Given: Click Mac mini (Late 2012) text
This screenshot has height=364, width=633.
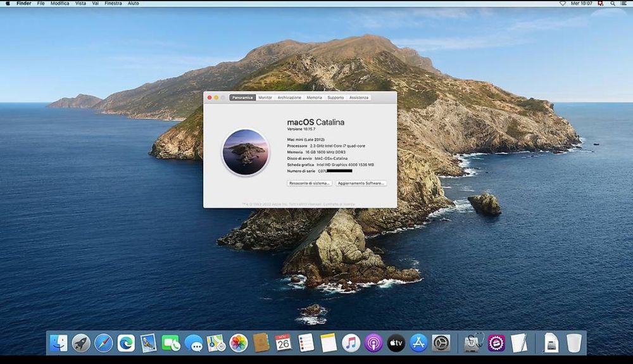Looking at the screenshot, I should pos(306,140).
